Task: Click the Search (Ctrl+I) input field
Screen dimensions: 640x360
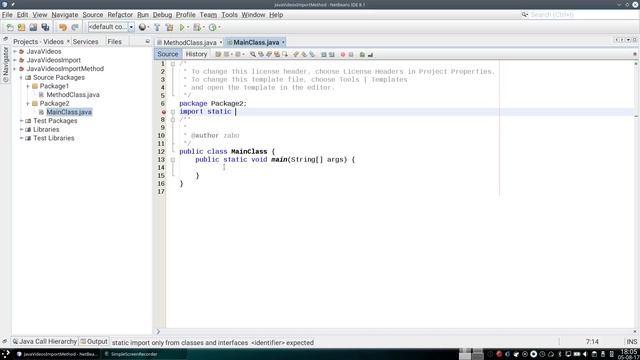Action: click(x=583, y=15)
